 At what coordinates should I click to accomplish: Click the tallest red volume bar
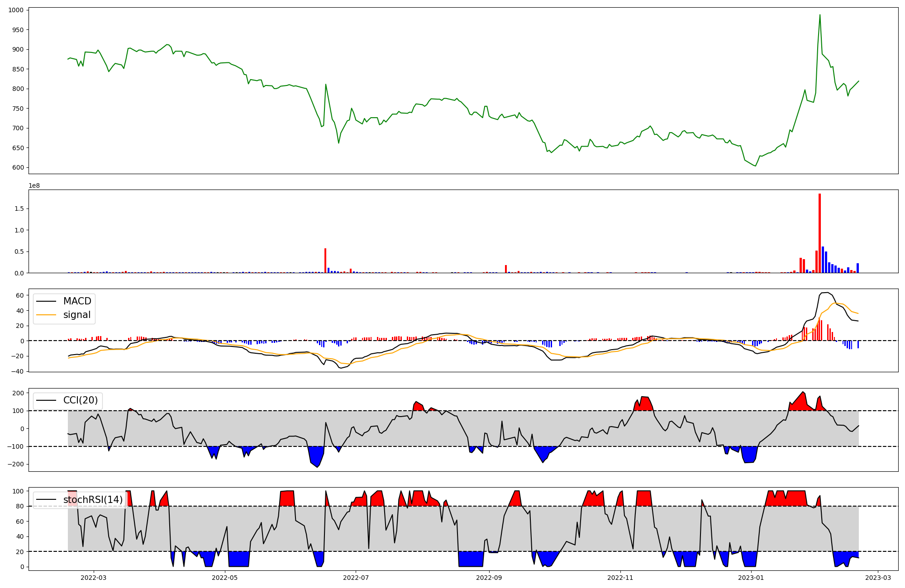[819, 233]
